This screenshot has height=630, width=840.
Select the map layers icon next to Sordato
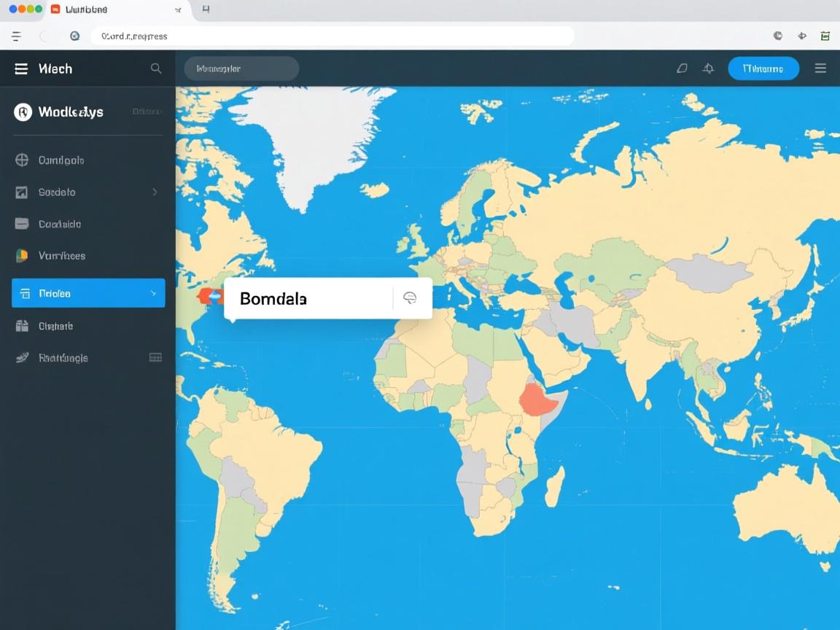tap(20, 192)
